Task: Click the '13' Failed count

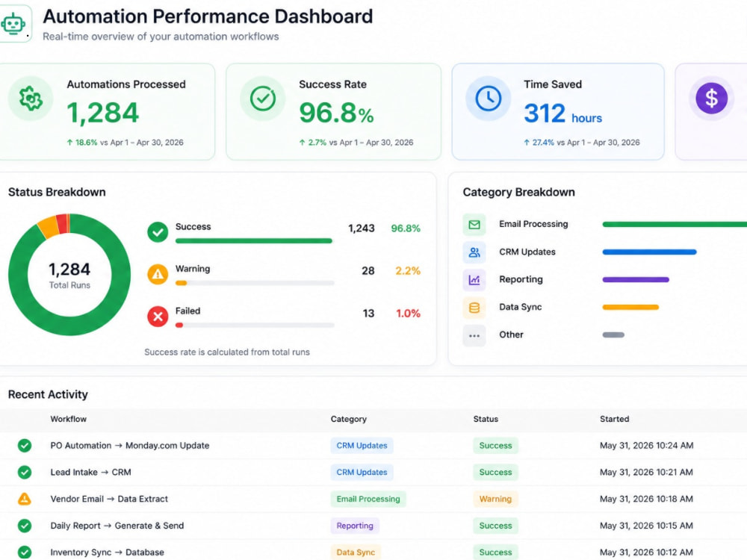Action: coord(368,314)
